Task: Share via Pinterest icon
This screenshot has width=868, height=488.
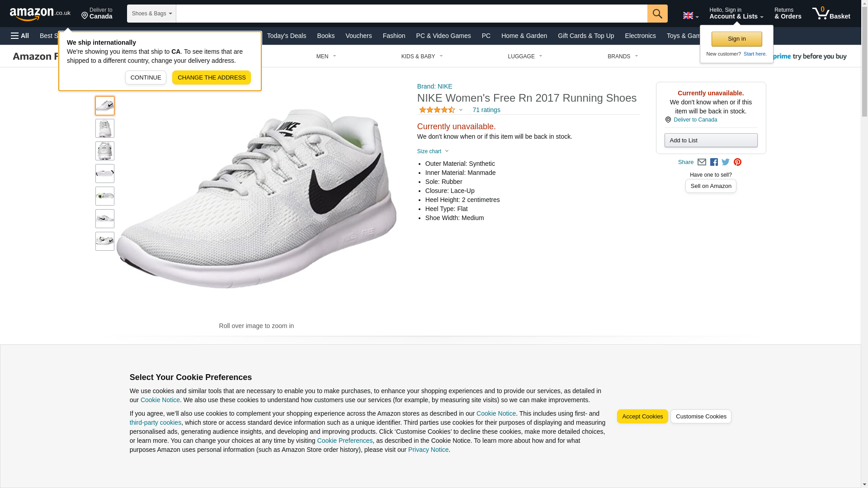Action: point(737,162)
